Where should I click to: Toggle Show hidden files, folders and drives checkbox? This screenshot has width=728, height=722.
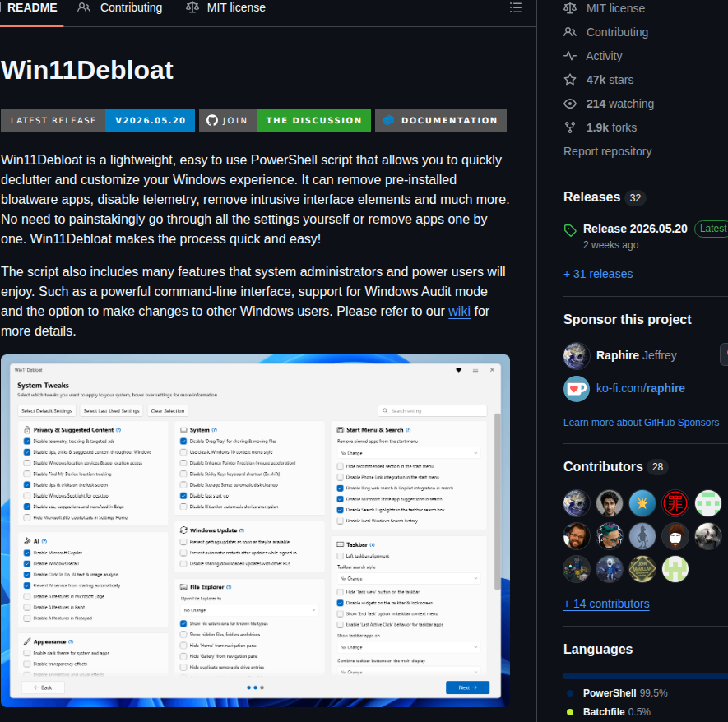coord(183,634)
